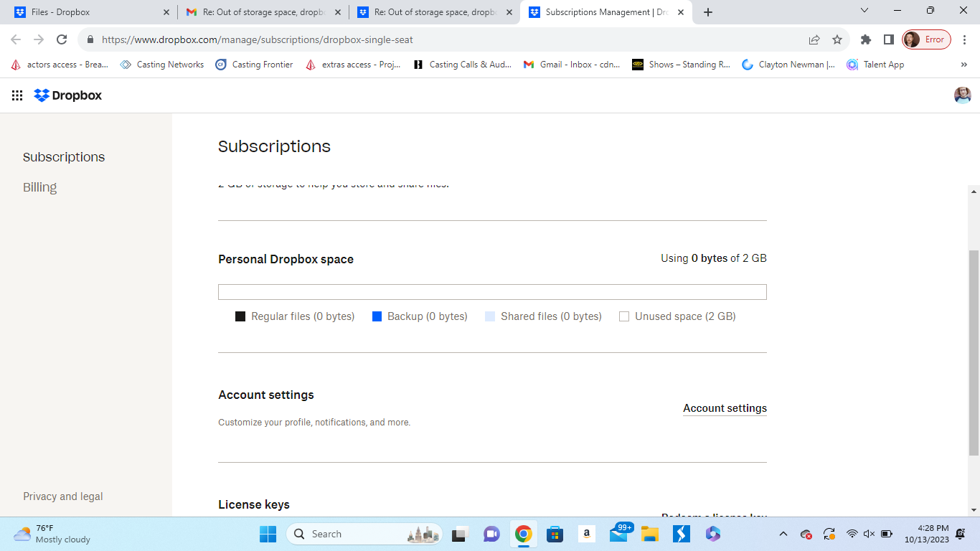Open Casting Networks bookmark
980x551 pixels.
click(162, 65)
